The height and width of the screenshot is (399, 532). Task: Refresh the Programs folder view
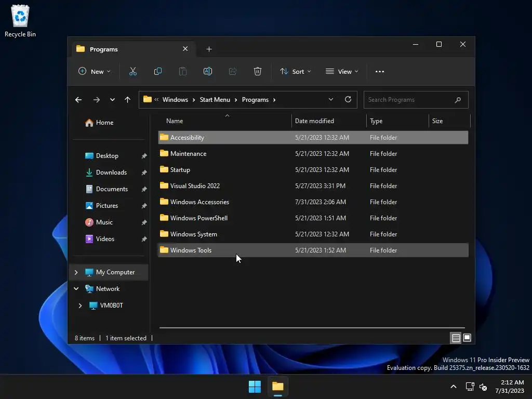(x=348, y=99)
